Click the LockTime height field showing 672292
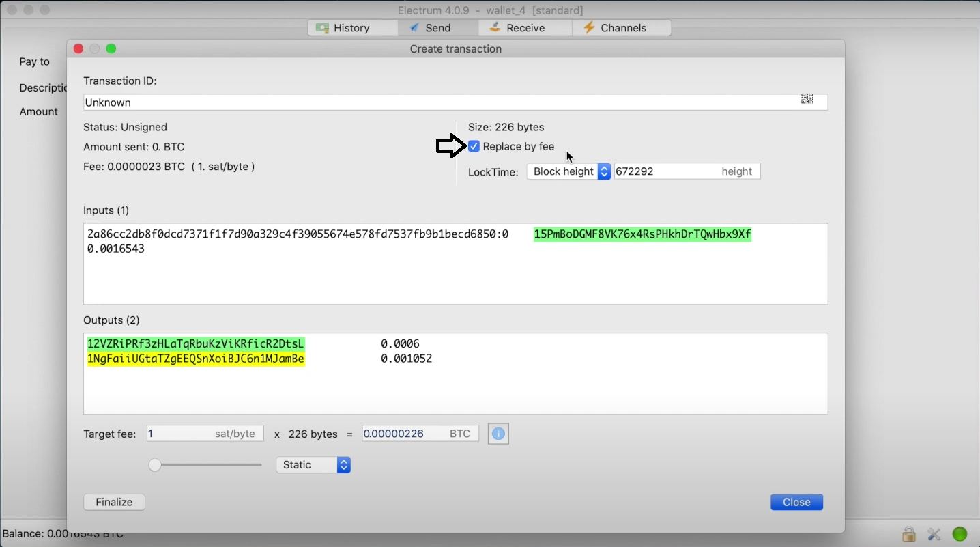The image size is (980, 547). coord(687,171)
